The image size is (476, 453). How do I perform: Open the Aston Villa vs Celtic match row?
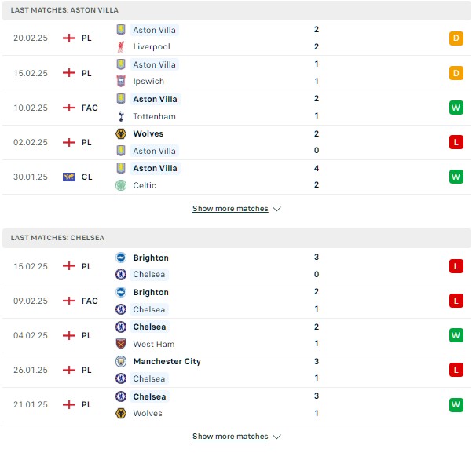pyautogui.click(x=236, y=177)
